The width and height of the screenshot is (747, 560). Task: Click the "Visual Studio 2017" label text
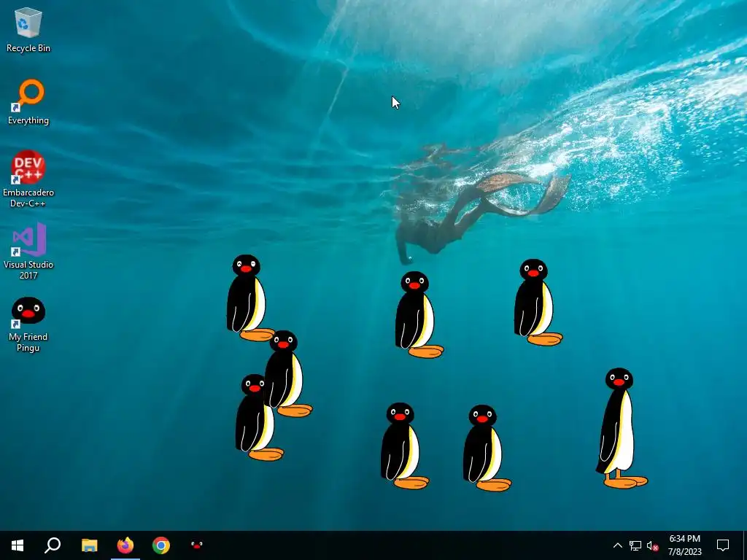28,270
